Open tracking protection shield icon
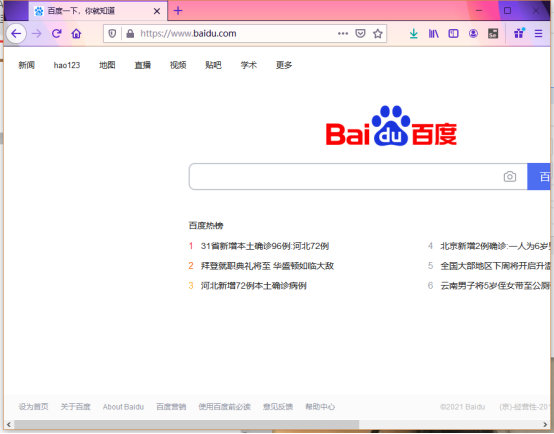 pos(112,34)
